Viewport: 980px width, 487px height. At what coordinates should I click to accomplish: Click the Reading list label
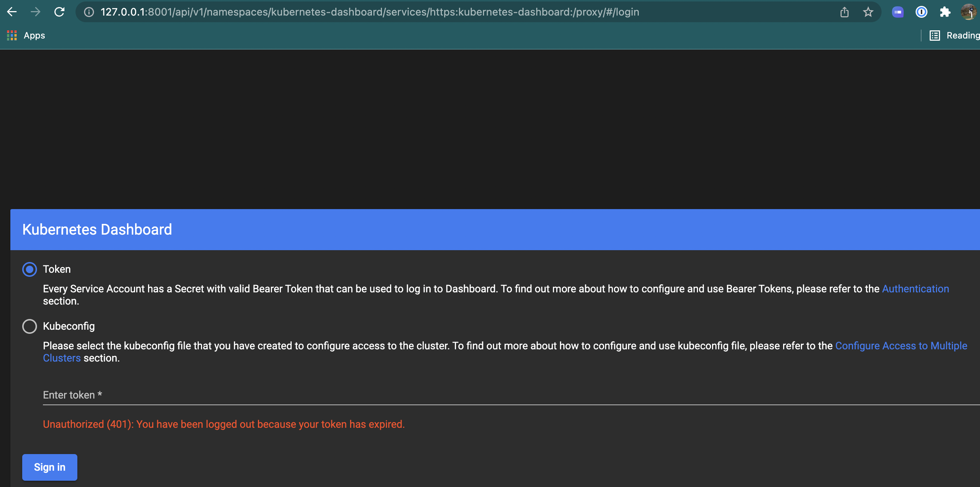963,36
